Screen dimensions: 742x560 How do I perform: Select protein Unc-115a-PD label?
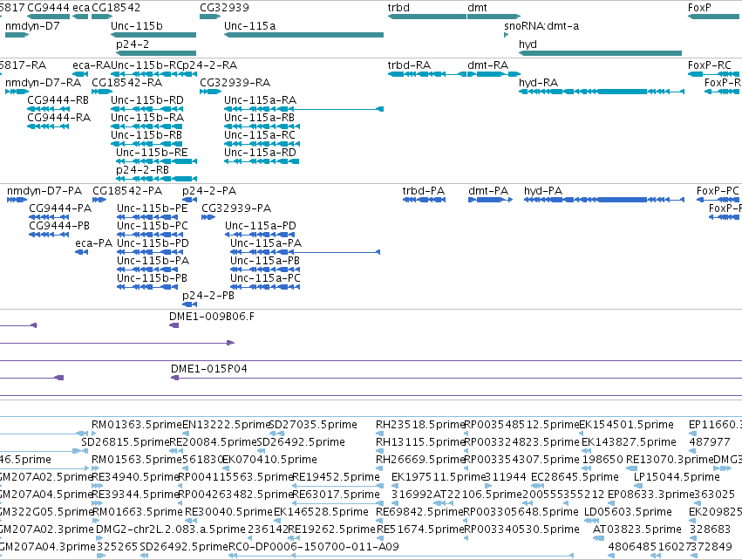(261, 226)
